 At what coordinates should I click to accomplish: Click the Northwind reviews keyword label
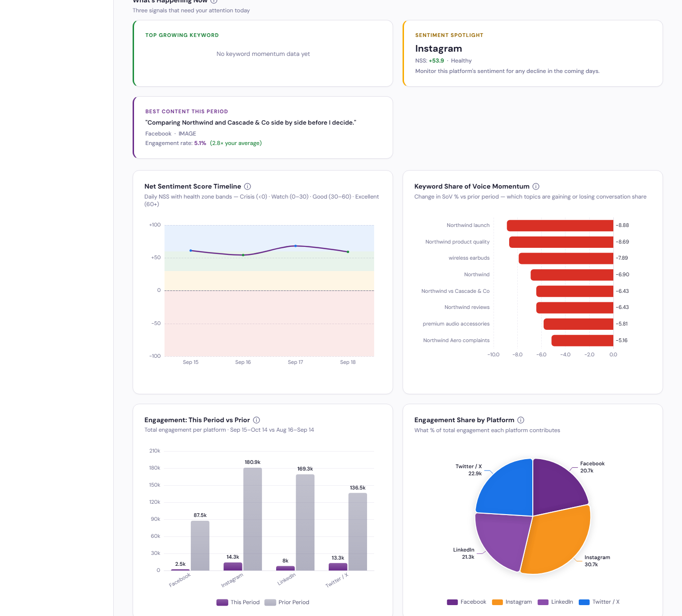[467, 308]
